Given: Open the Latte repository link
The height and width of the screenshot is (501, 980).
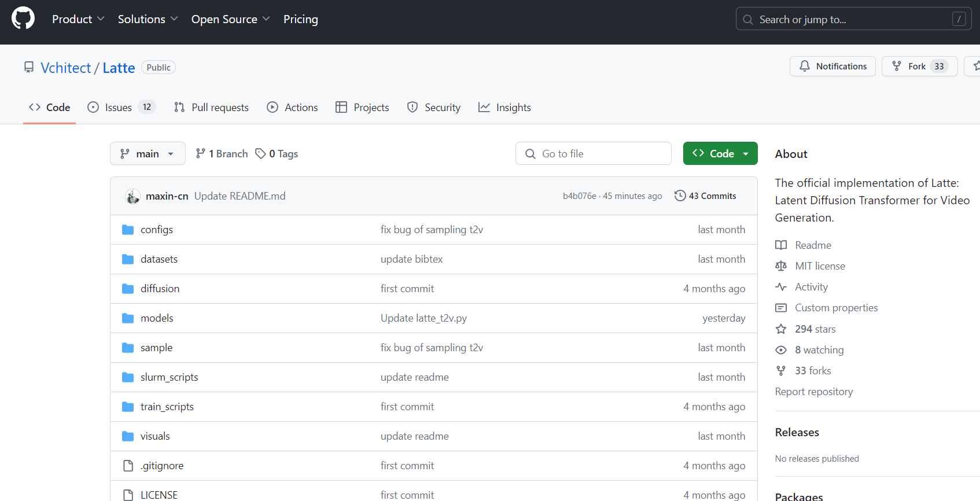Looking at the screenshot, I should pos(119,68).
